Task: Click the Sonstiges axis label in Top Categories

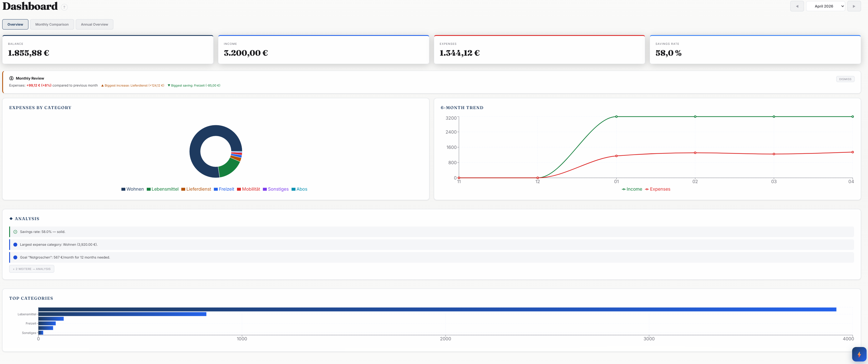Action: point(29,333)
